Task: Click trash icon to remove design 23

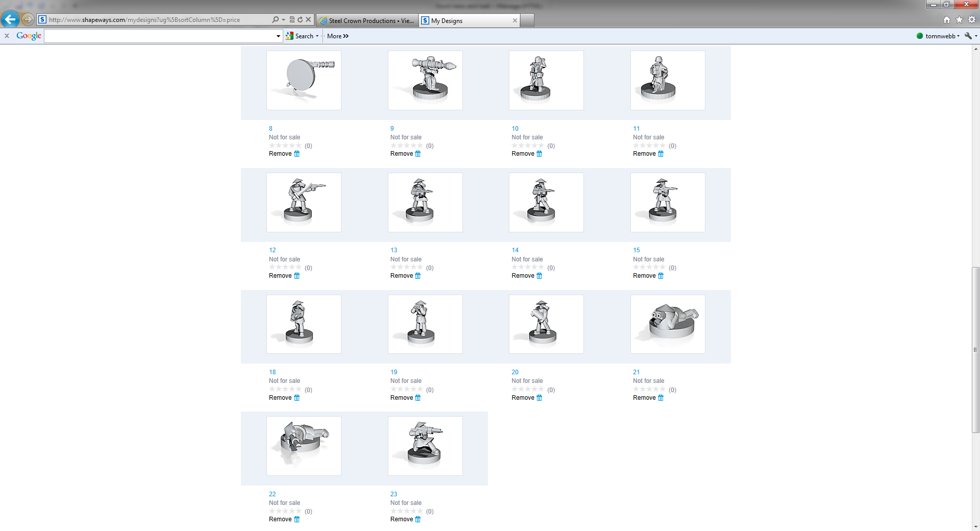Action: (418, 519)
